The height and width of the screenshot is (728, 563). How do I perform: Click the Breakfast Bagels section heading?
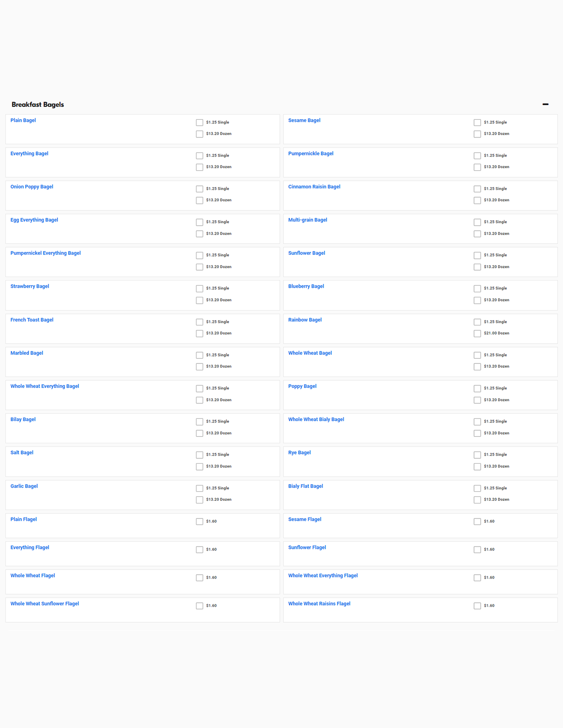(x=38, y=105)
